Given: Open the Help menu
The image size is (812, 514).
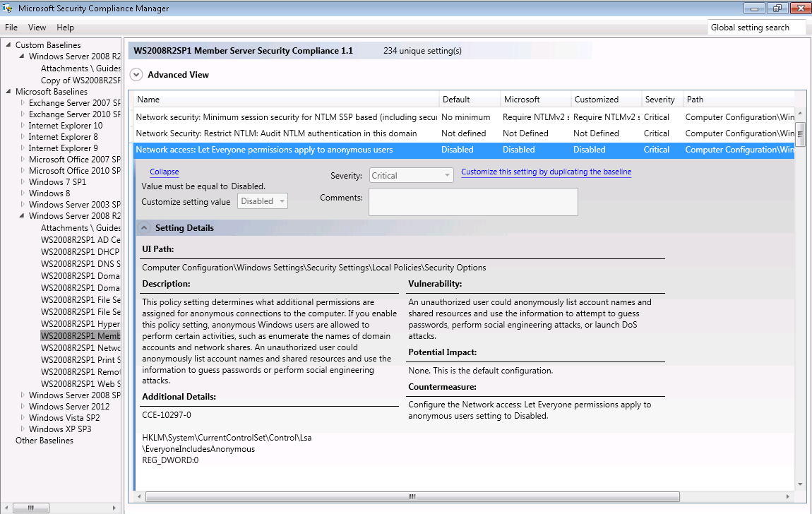Looking at the screenshot, I should (65, 28).
